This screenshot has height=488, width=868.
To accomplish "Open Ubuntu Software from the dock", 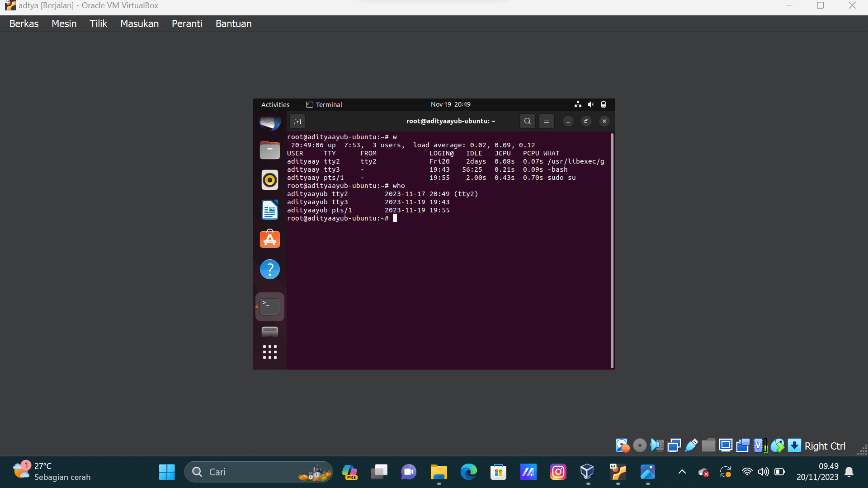I will point(270,239).
